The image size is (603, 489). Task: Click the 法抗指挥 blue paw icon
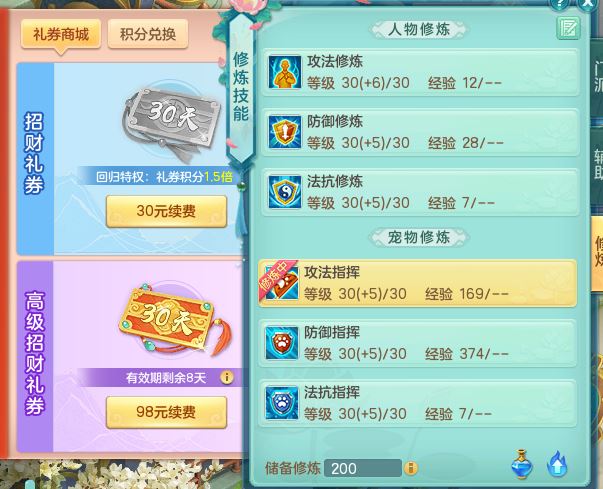tap(282, 403)
